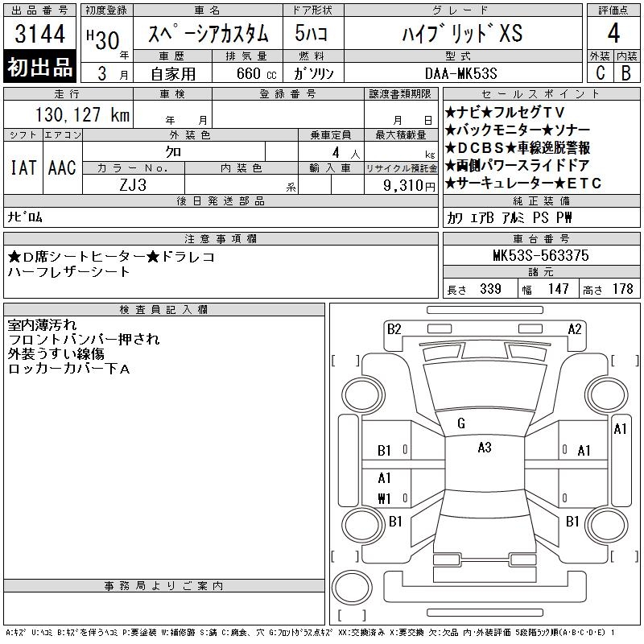Click the line ★サーキュレーター★ETC
Screen dimensions: 644x644
click(x=523, y=184)
